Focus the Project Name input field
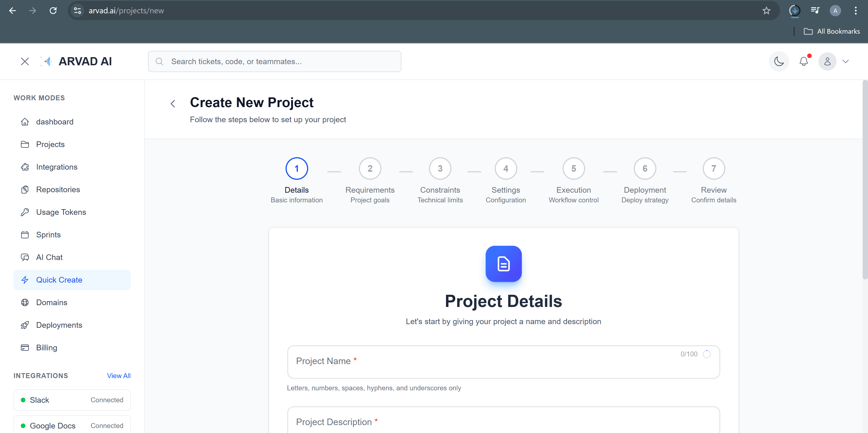Image resolution: width=868 pixels, height=433 pixels. [472, 362]
